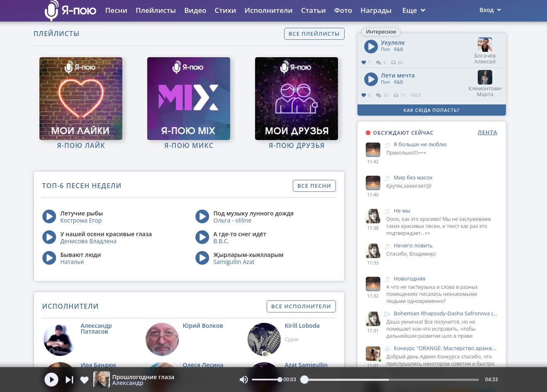Open discussion Я больше не люблю
The height and width of the screenshot is (392, 547).
(420, 145)
